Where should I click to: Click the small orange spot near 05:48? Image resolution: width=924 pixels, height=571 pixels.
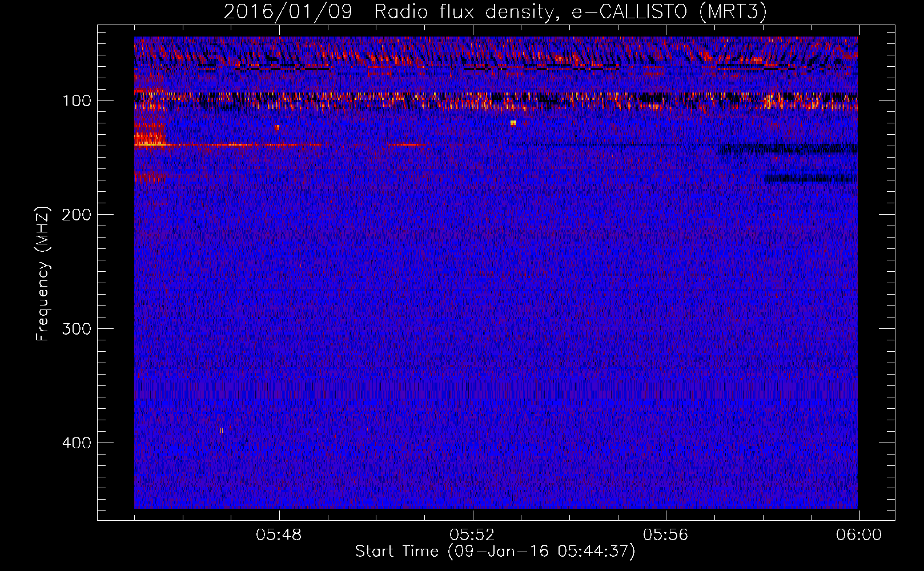click(x=278, y=128)
